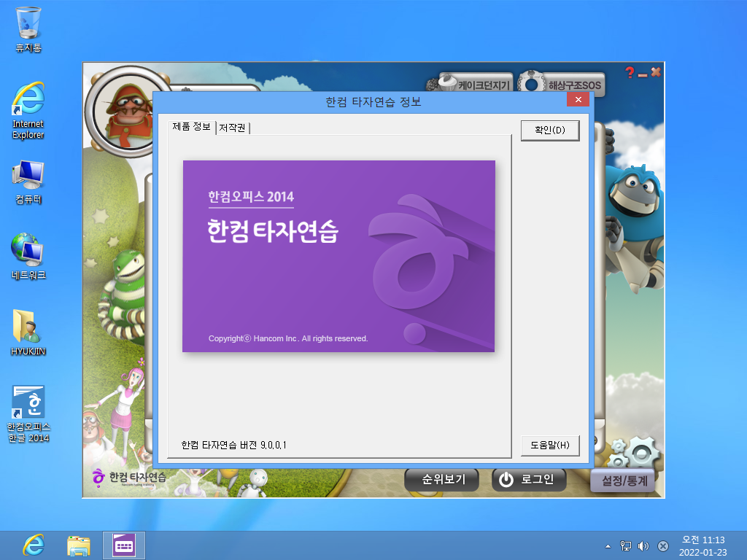Click the Copyright Hancom Inc. text
Image resolution: width=747 pixels, height=560 pixels.
(x=287, y=338)
